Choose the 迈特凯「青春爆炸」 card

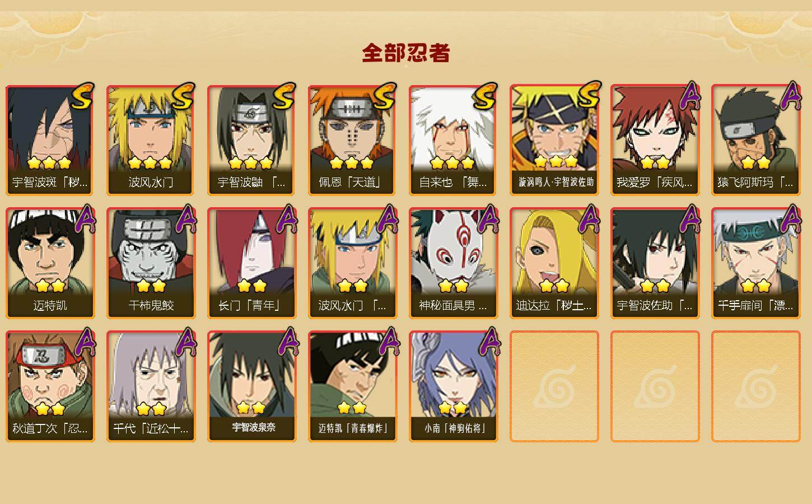coord(353,386)
